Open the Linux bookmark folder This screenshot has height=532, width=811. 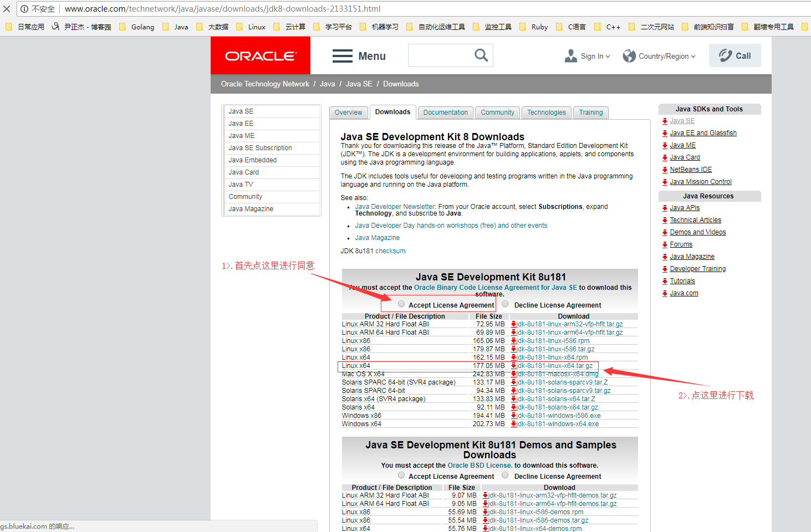251,27
